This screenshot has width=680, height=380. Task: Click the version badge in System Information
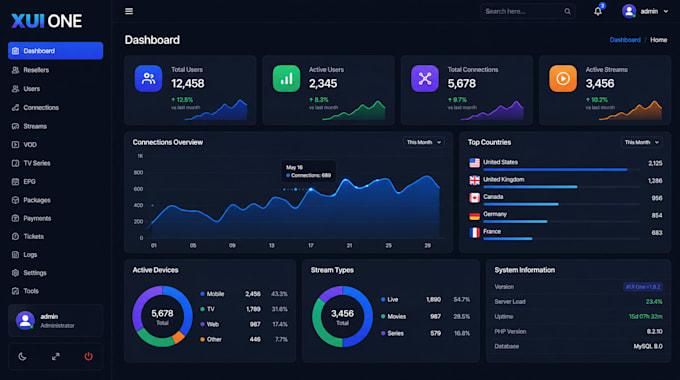[x=643, y=287]
